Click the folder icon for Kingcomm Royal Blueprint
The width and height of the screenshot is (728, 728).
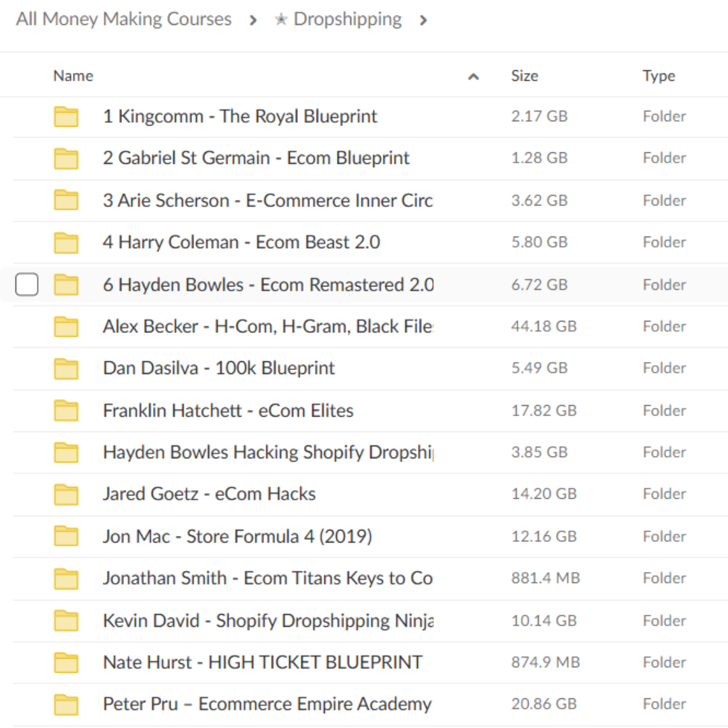[65, 116]
